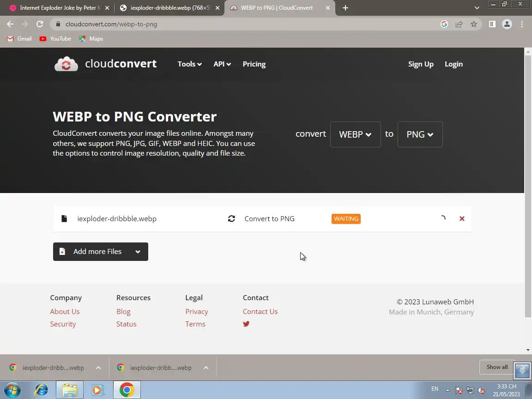
Task: Reload the page with refresh icon
Action: (40, 24)
